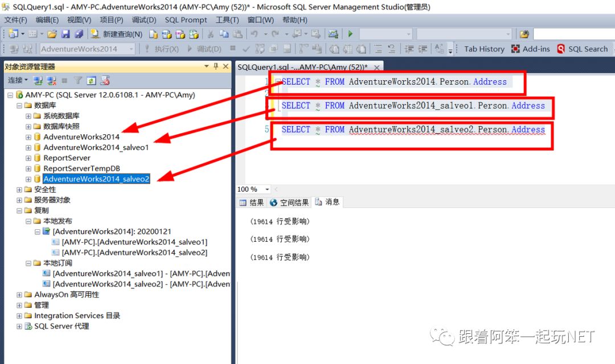Open the 帮助(H) menu

pyautogui.click(x=295, y=20)
